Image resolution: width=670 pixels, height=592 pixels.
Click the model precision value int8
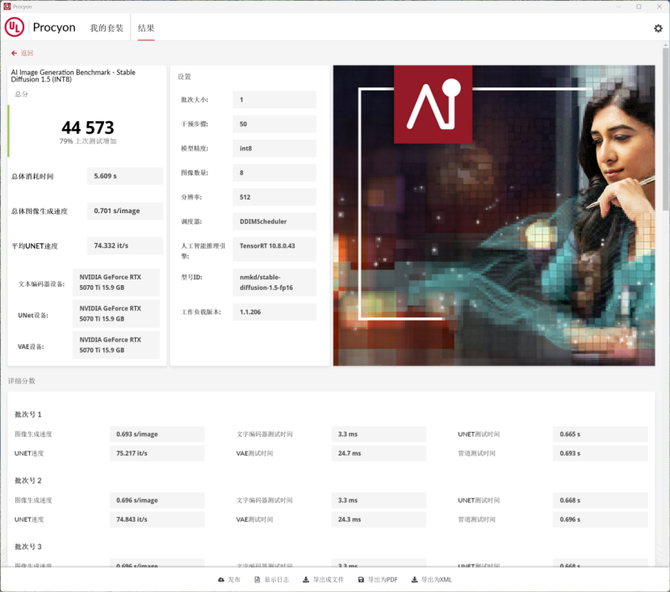(274, 148)
